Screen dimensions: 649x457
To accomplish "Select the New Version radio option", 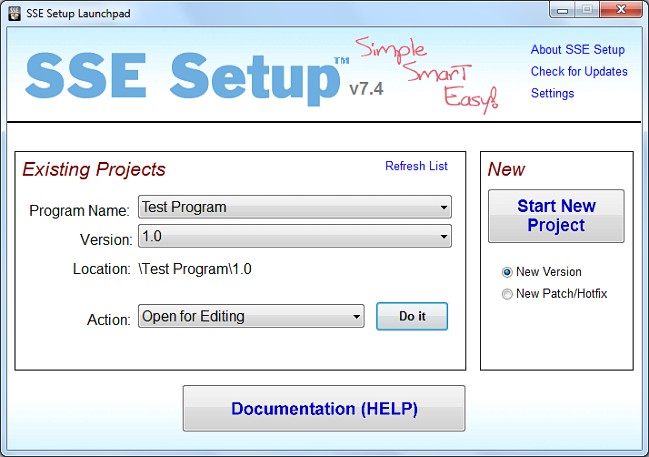I will tap(508, 272).
